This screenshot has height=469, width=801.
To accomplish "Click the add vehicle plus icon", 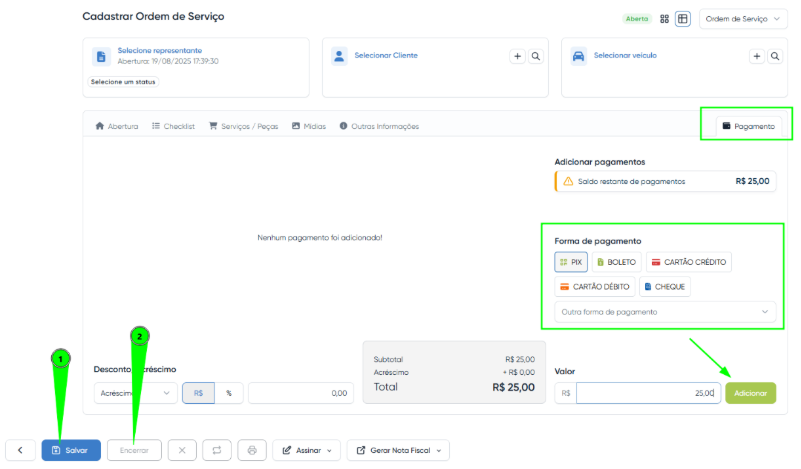I will 757,57.
